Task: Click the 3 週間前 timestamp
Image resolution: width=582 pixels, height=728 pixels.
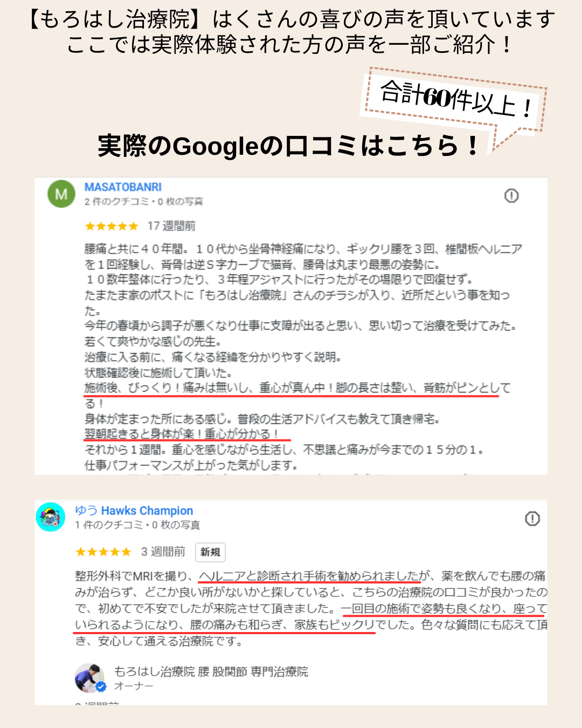Action: [x=163, y=552]
